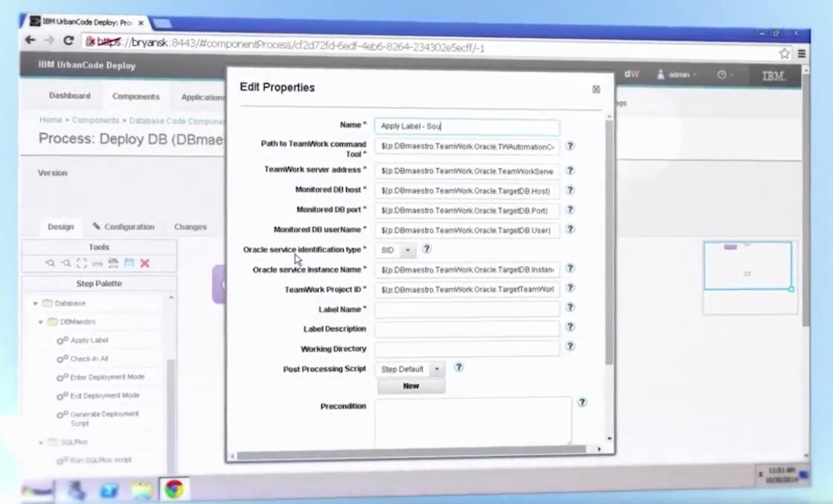Open help for Path to TeamWork command Tool
This screenshot has width=833, height=504.
(x=570, y=146)
